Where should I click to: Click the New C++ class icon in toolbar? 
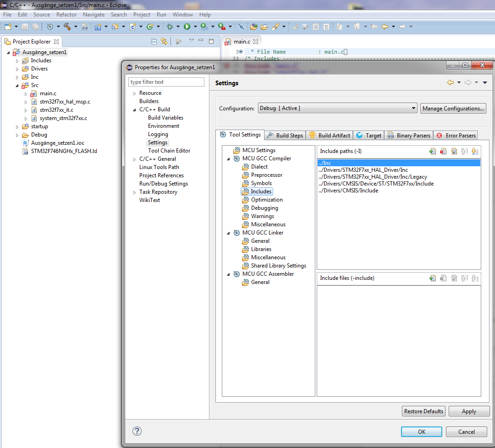point(149,27)
